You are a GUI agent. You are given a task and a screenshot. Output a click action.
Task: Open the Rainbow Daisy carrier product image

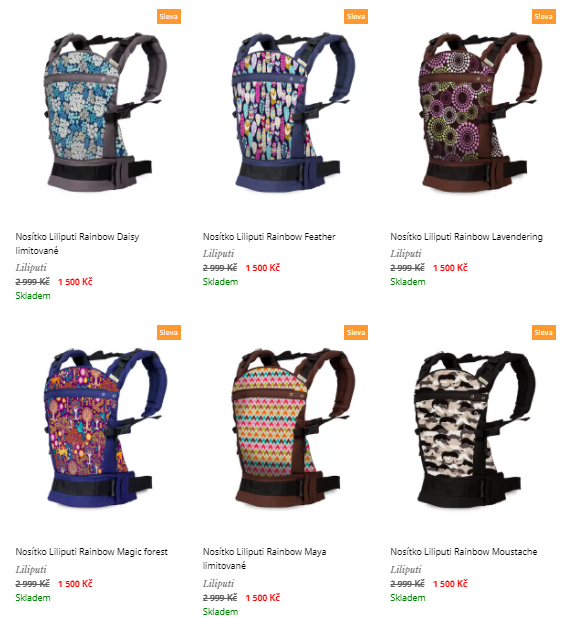[x=104, y=113]
